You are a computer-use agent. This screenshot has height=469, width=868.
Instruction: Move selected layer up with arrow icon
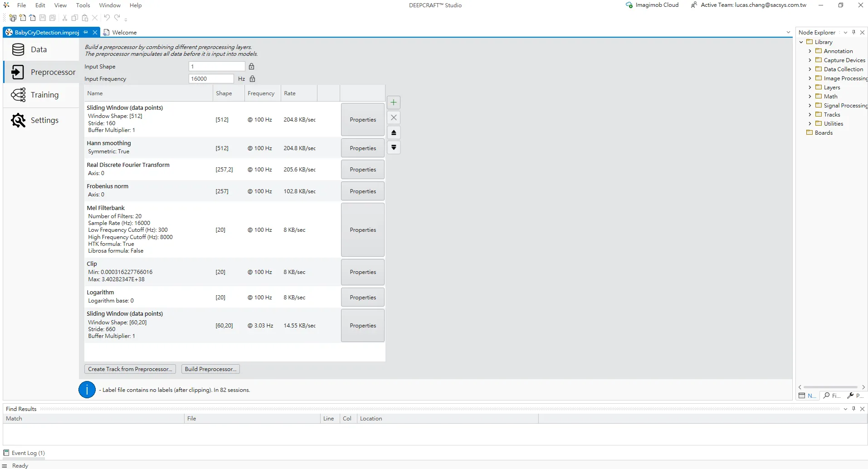point(393,133)
